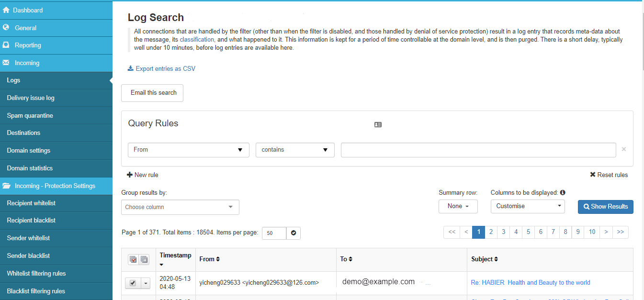Open the Choose column dropdown under Group results by
The width and height of the screenshot is (644, 300).
(x=180, y=207)
